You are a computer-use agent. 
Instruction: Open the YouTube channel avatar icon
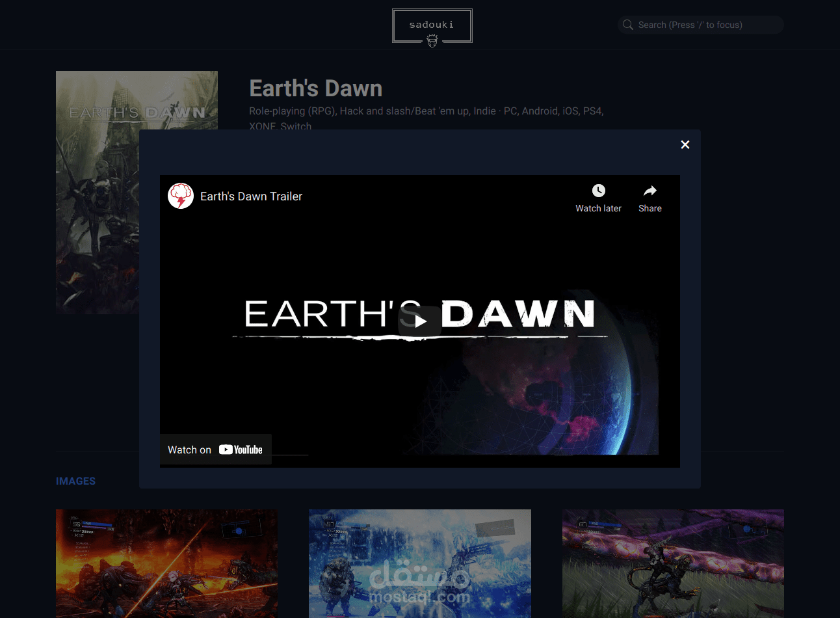181,196
